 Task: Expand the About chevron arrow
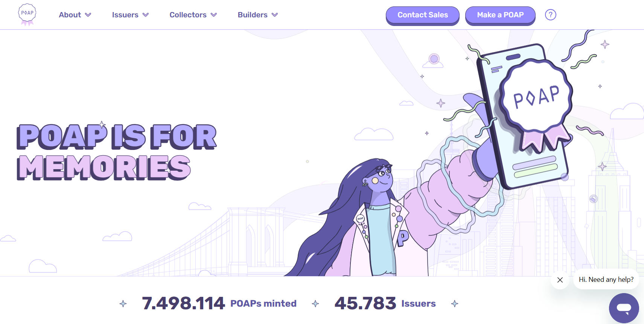click(x=88, y=15)
